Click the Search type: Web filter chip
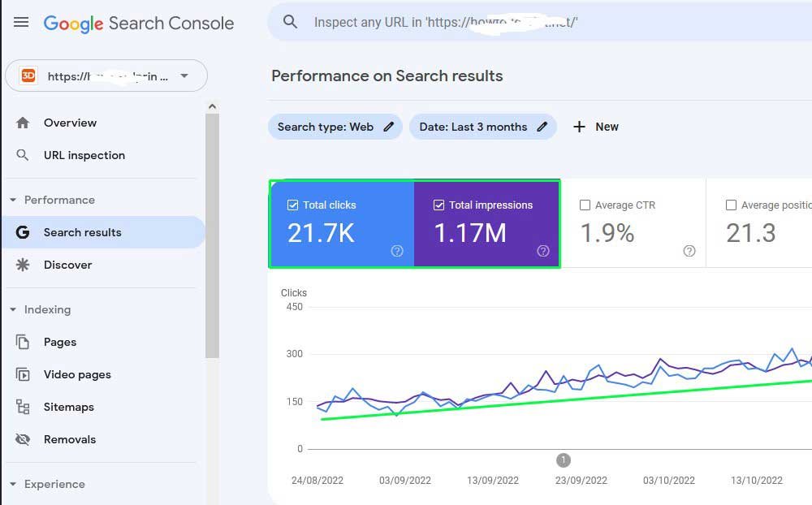Image resolution: width=812 pixels, height=505 pixels. tap(335, 127)
